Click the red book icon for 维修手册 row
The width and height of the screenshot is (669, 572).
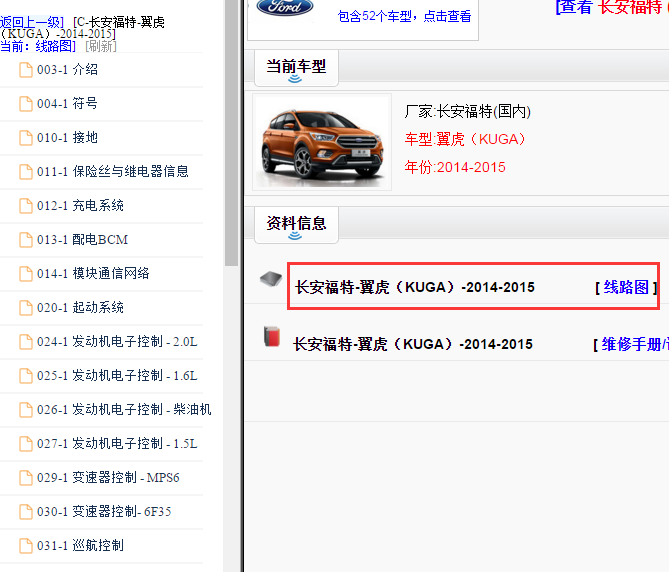pyautogui.click(x=272, y=336)
